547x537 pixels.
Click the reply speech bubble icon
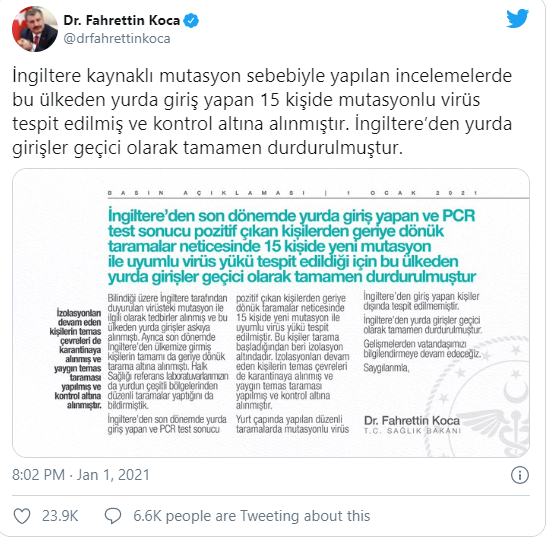coord(113,516)
